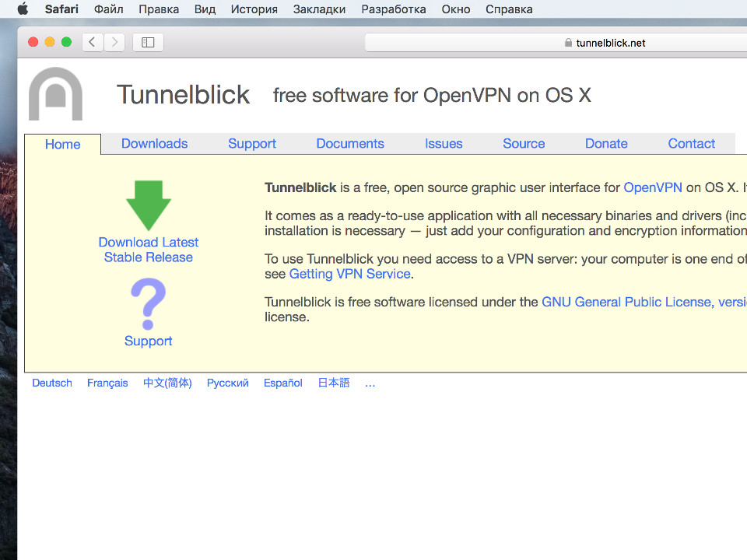Click the green fullscreen window button
This screenshot has width=747, height=560.
[66, 42]
